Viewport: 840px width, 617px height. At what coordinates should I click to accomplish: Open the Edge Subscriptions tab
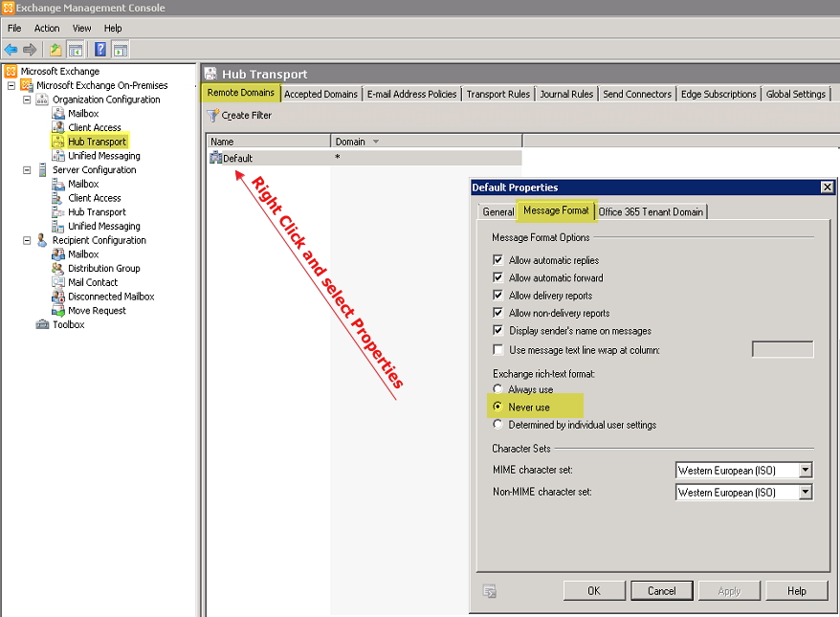[x=718, y=95]
